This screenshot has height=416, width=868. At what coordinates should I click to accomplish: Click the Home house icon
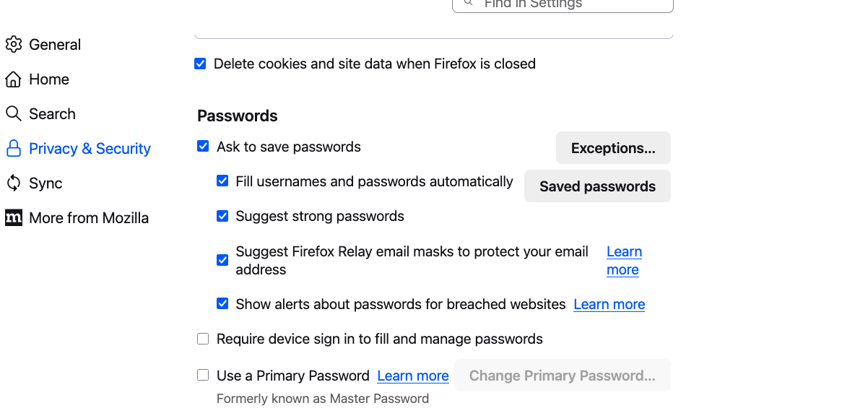(13, 79)
